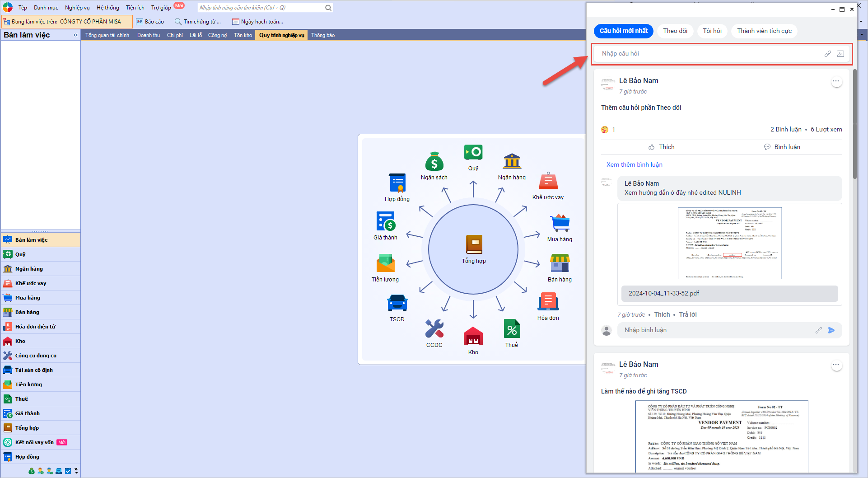Collapse the Bàn làm việc sidebar panel
868x478 pixels.
[x=75, y=35]
